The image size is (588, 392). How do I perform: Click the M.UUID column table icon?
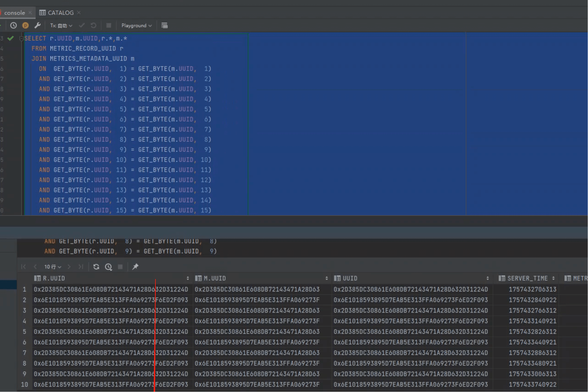pos(198,278)
